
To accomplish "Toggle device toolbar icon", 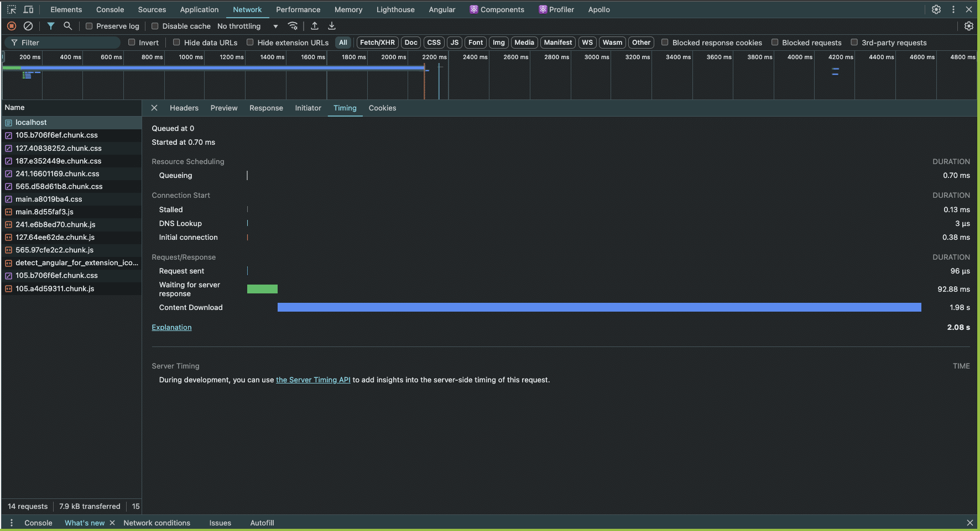I will pos(28,9).
